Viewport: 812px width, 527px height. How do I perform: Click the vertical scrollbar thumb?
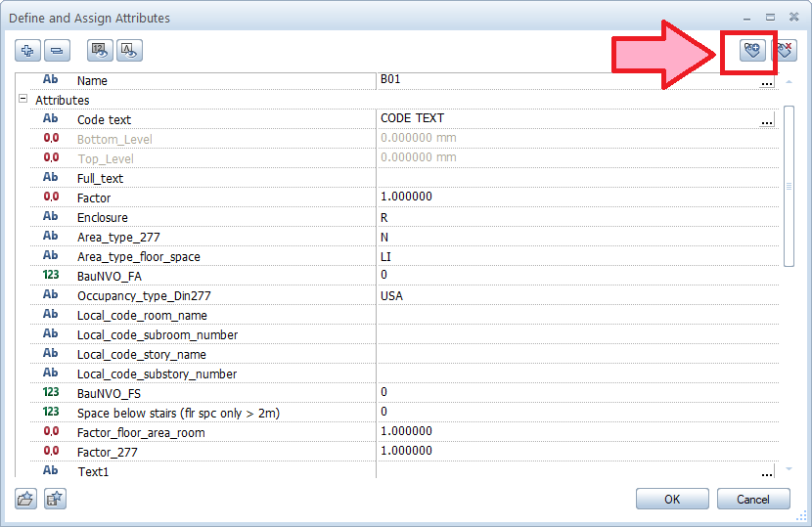789,186
